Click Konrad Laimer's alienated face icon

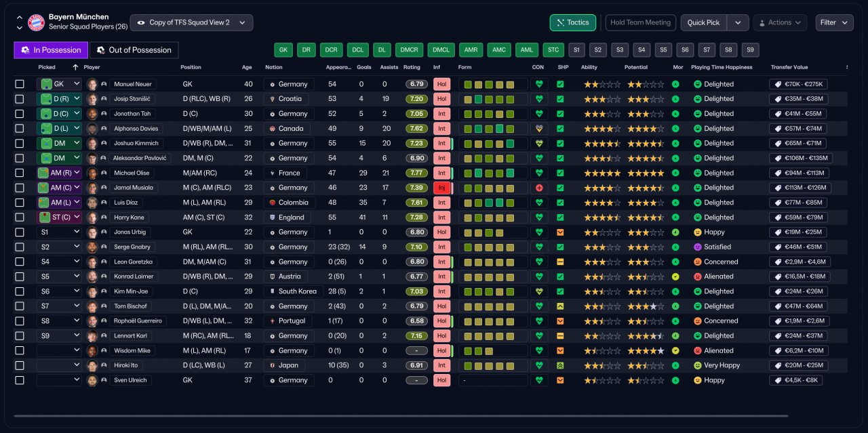(696, 276)
